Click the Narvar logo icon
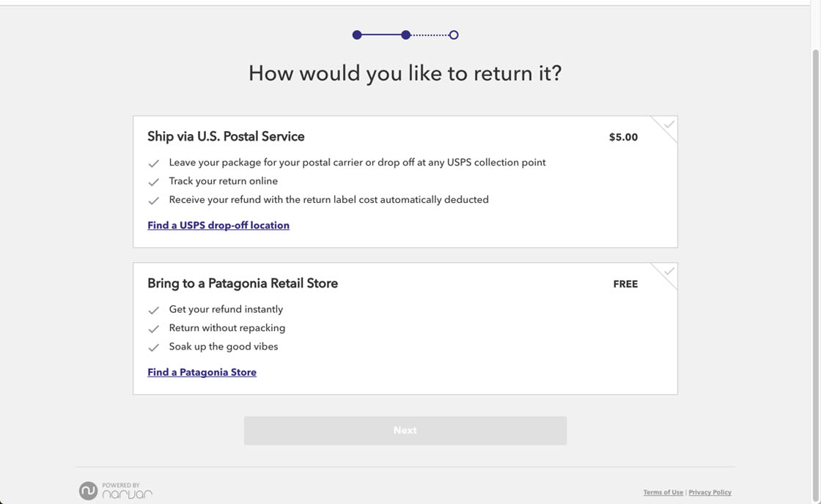The image size is (821, 504). [89, 491]
